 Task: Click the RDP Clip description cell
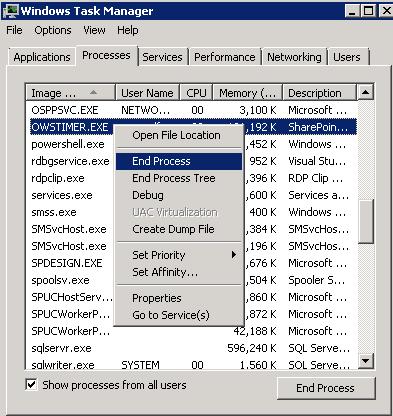pos(316,178)
